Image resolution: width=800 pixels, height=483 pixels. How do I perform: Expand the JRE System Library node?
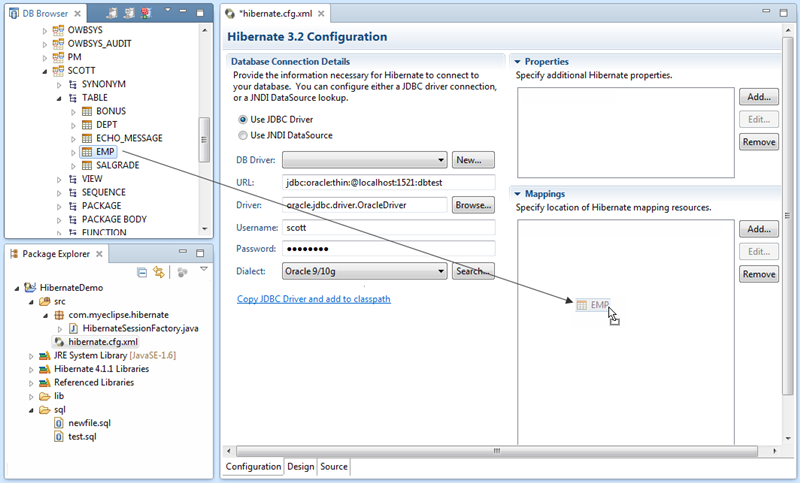pos(31,355)
